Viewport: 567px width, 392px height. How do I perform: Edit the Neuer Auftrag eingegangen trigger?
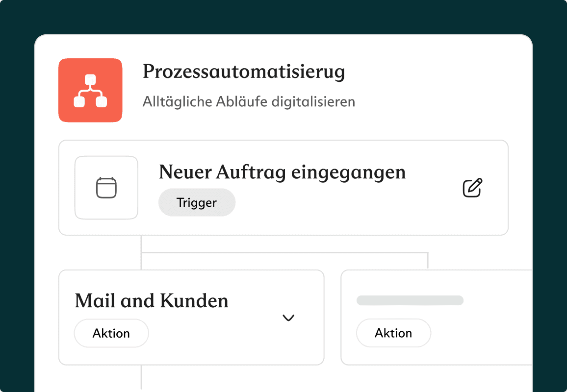pos(472,188)
